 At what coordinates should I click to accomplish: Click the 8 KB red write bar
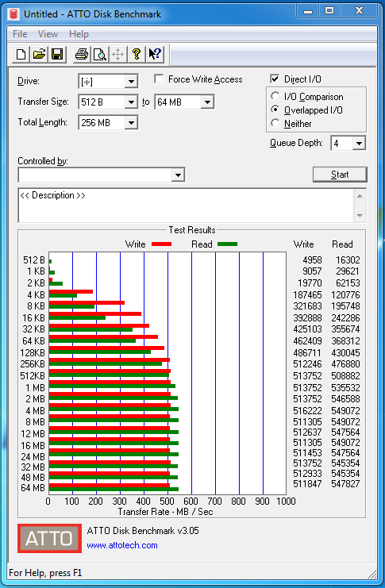point(87,302)
